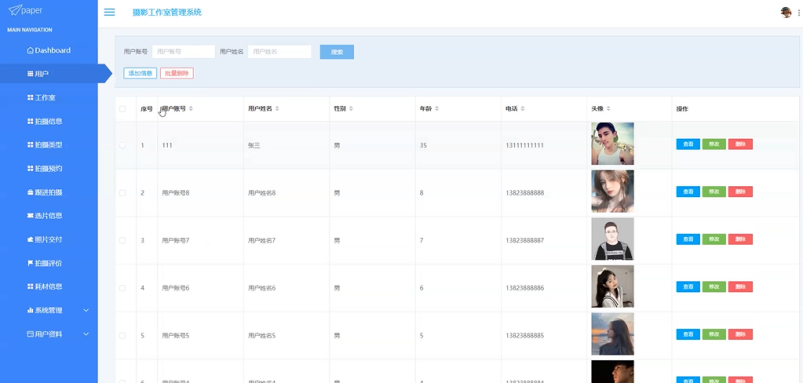
Task: Open avatar thumbnail for 用户姓名7
Action: pos(612,239)
